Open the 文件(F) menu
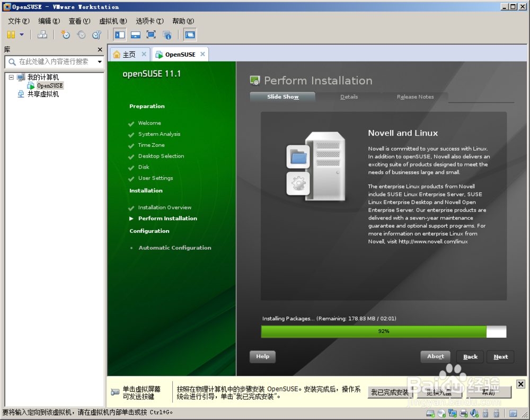The width and height of the screenshot is (530, 420). coord(19,21)
